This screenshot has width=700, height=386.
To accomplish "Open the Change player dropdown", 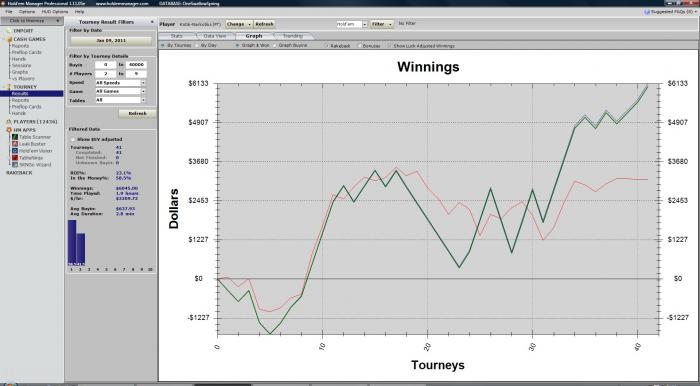I will tap(239, 24).
